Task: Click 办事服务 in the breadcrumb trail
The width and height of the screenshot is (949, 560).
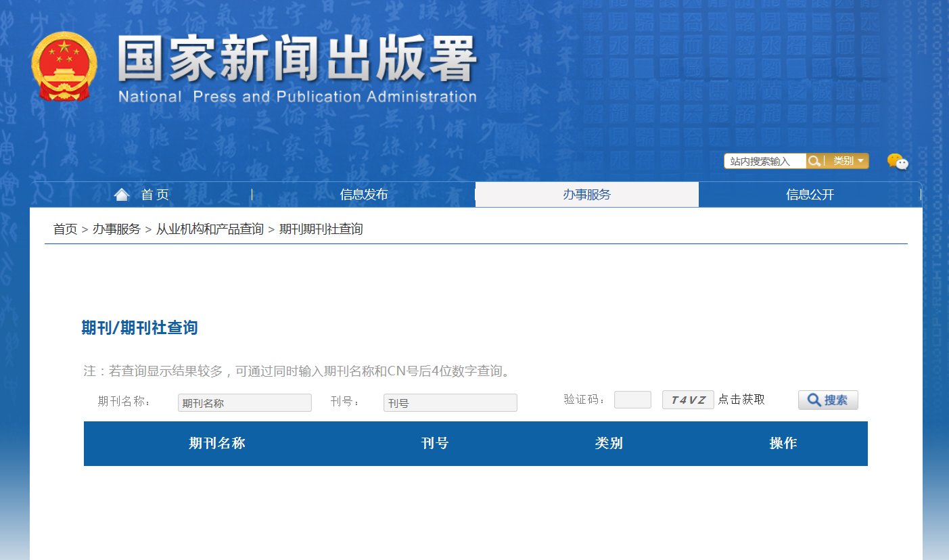Action: coord(116,229)
